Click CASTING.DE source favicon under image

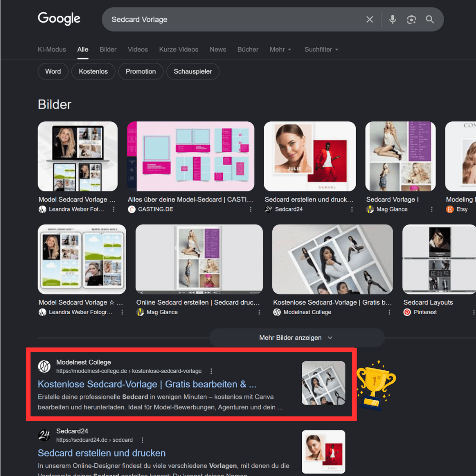[x=131, y=209]
